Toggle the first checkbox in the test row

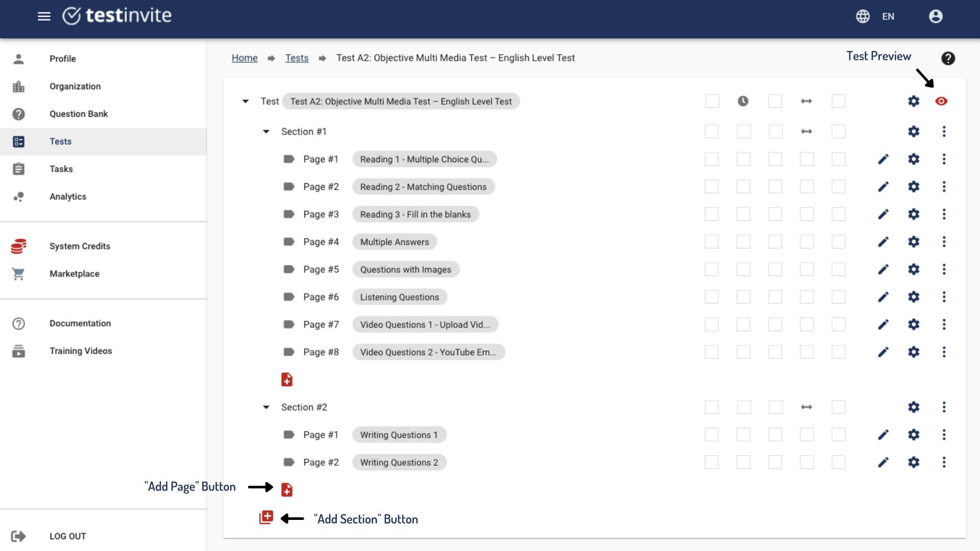click(712, 101)
